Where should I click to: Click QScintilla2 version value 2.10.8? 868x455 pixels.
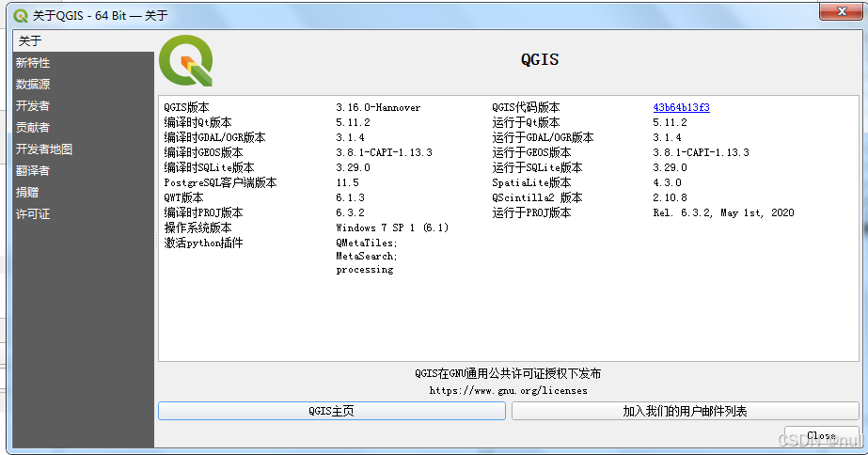point(670,197)
